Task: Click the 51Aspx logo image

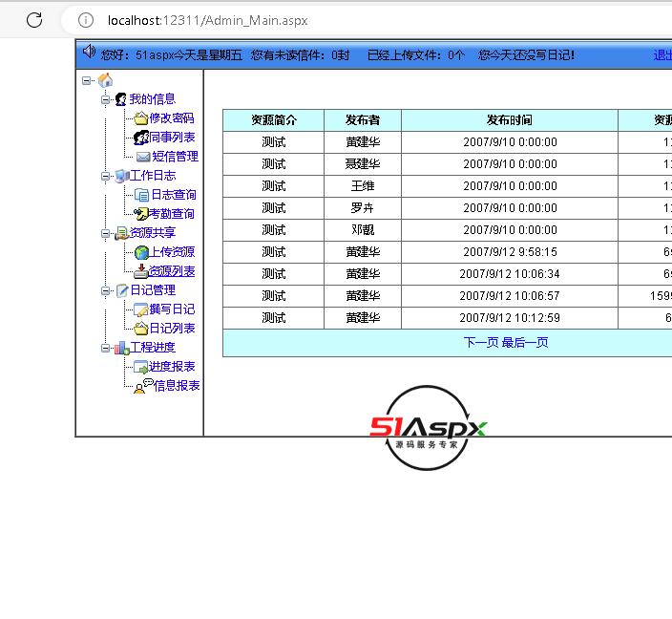Action: click(x=428, y=428)
